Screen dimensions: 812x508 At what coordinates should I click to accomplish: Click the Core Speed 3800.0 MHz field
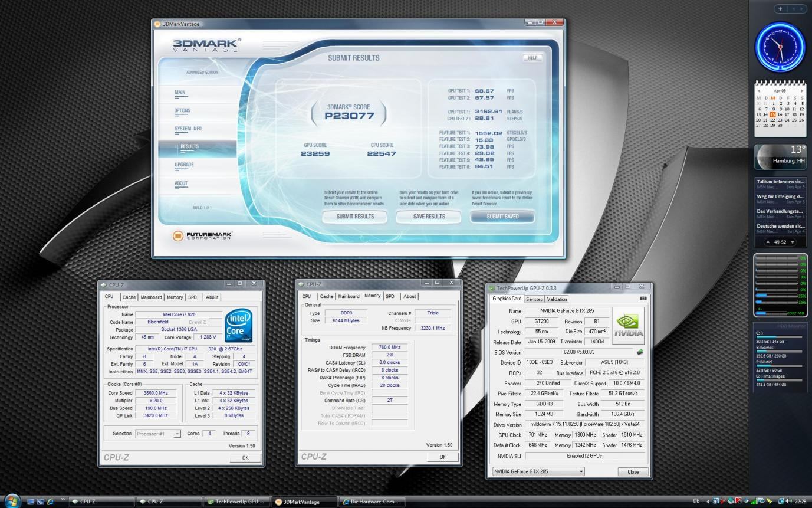pos(154,393)
